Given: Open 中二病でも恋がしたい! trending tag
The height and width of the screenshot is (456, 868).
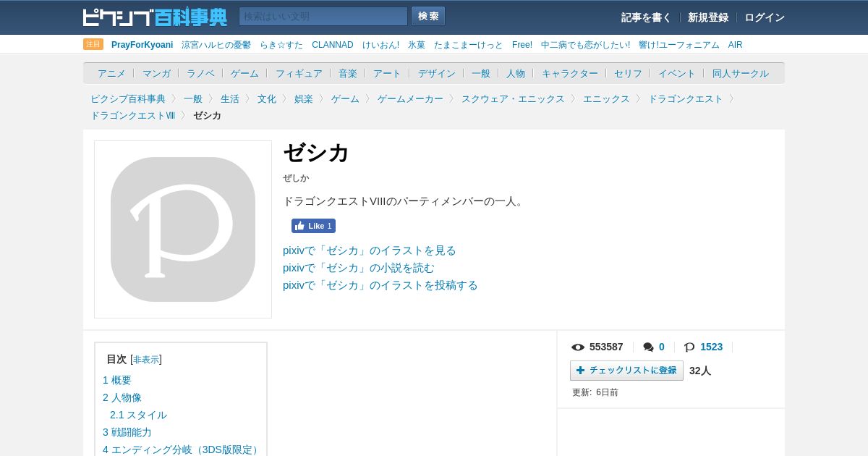Looking at the screenshot, I should (585, 45).
